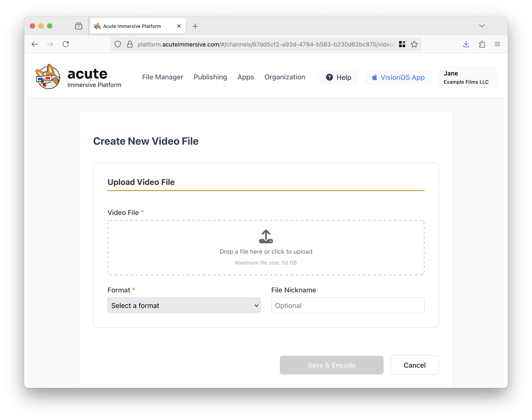This screenshot has width=532, height=420.
Task: Click the browser reload icon
Action: pos(66,44)
